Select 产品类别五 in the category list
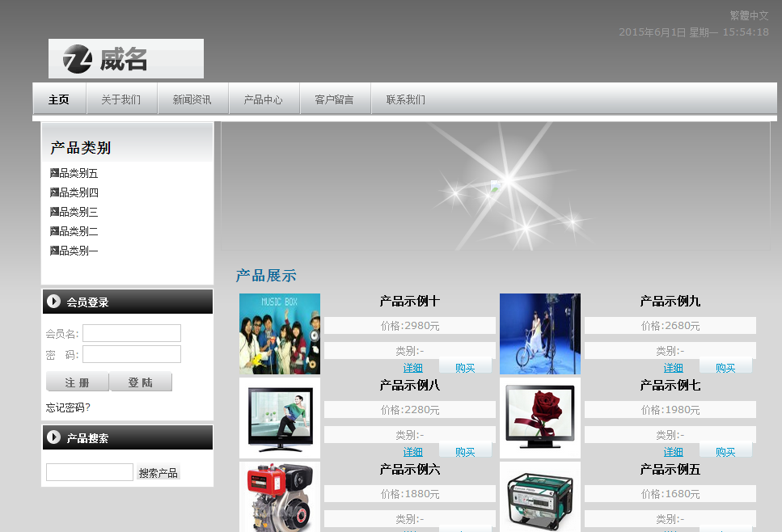This screenshot has height=532, width=782. [x=74, y=173]
